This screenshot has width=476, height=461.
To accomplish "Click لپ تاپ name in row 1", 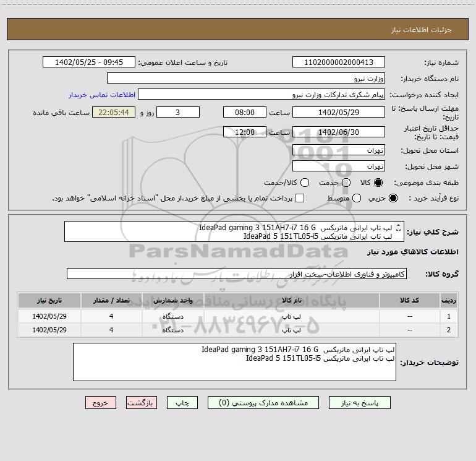I will (x=291, y=316).
